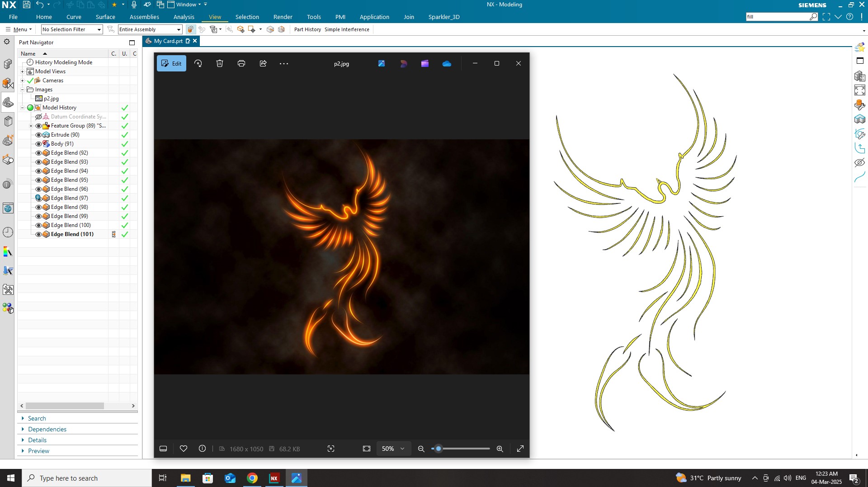Click the zoom in magnifier in Photos
This screenshot has width=868, height=487.
(500, 449)
